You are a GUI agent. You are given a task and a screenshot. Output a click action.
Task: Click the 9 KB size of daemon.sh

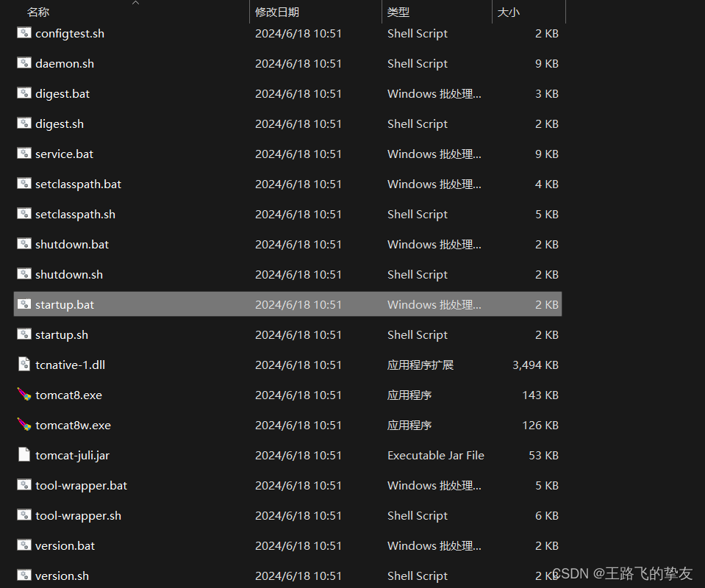point(547,63)
